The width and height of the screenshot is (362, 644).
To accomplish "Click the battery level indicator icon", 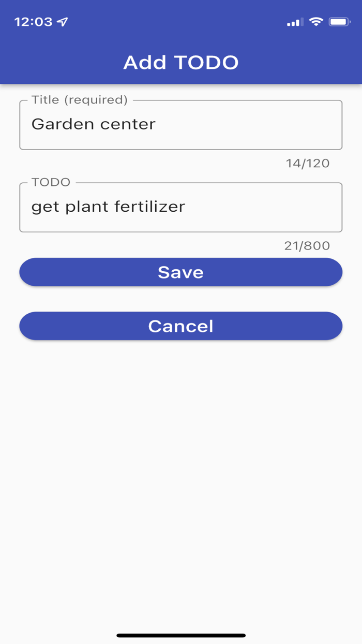I will pos(340,21).
